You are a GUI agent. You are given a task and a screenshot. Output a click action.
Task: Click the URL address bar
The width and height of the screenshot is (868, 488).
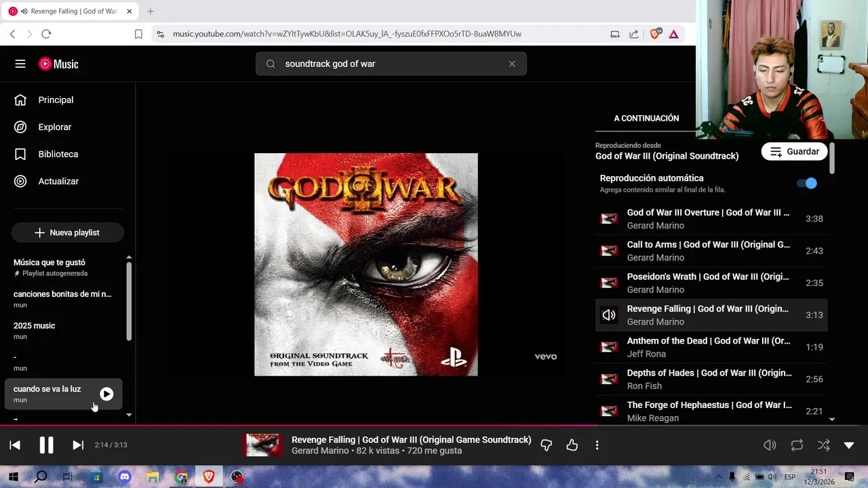(x=347, y=34)
